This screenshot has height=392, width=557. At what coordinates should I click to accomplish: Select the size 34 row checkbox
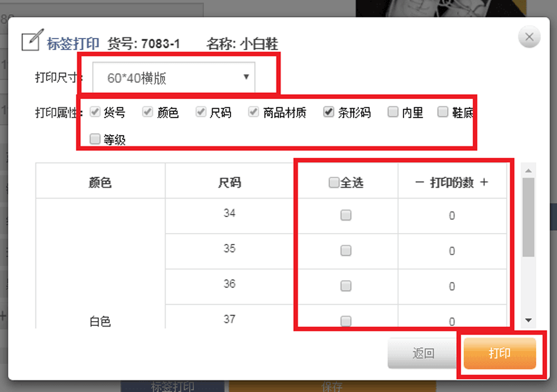tap(346, 215)
